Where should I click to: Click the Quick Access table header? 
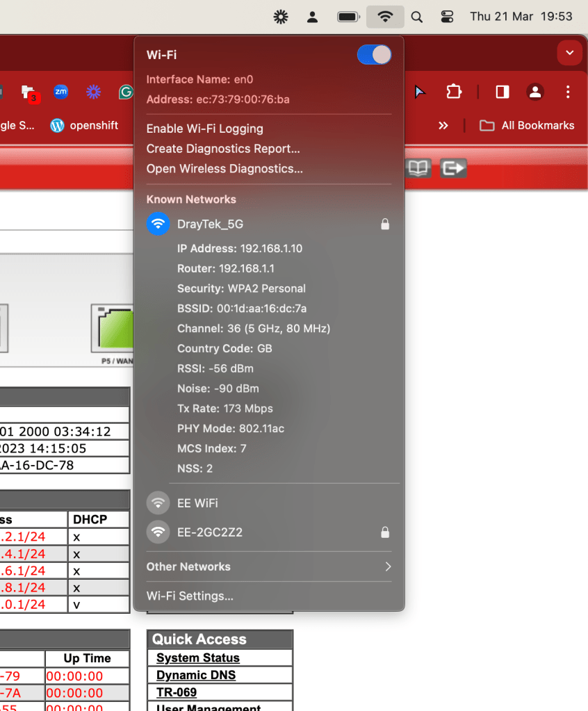click(x=220, y=639)
